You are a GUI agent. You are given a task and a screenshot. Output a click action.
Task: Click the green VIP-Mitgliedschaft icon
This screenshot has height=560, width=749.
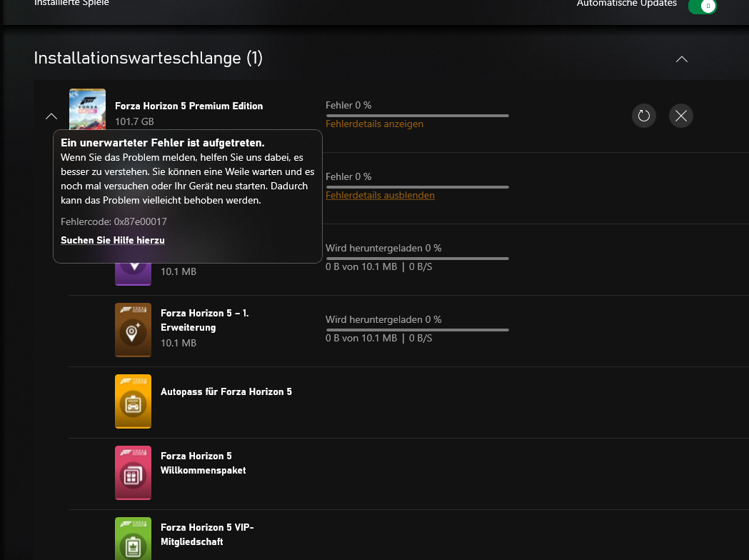click(133, 539)
